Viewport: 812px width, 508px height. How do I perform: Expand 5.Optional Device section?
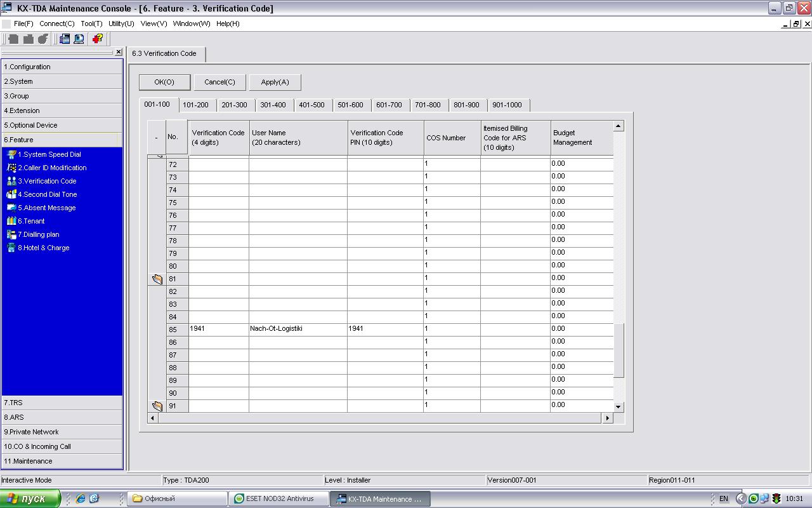[62, 125]
